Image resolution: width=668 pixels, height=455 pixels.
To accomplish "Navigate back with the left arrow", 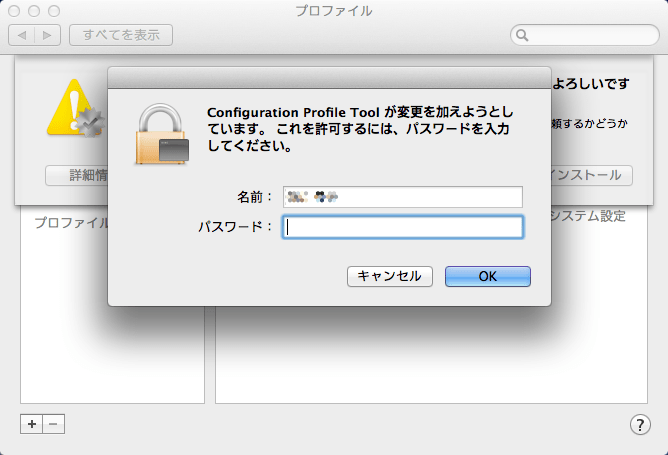I will [22, 35].
